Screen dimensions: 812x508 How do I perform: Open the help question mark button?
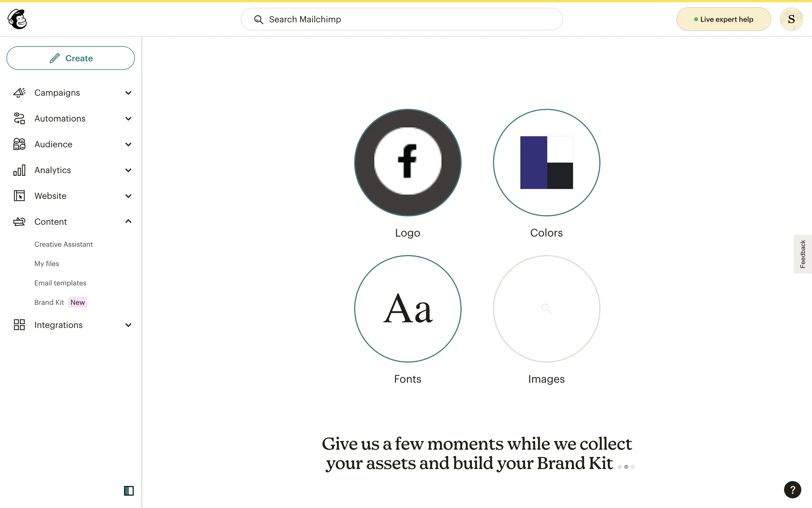point(792,490)
